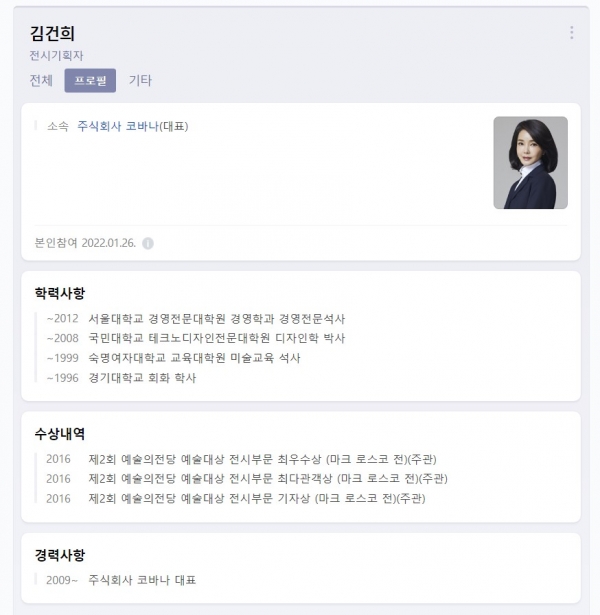Select the 서울대학교 경영전문대학원 education entry
This screenshot has height=615, width=600.
click(196, 318)
